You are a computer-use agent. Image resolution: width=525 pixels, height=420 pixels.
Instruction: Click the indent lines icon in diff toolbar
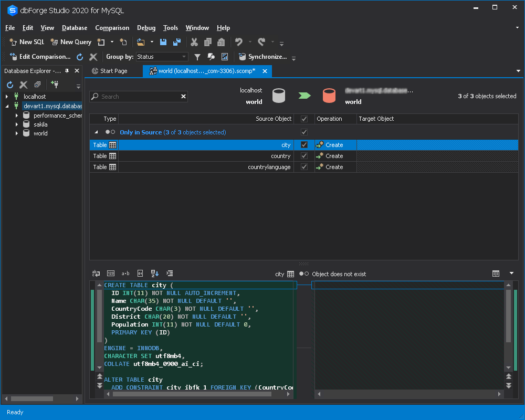170,274
